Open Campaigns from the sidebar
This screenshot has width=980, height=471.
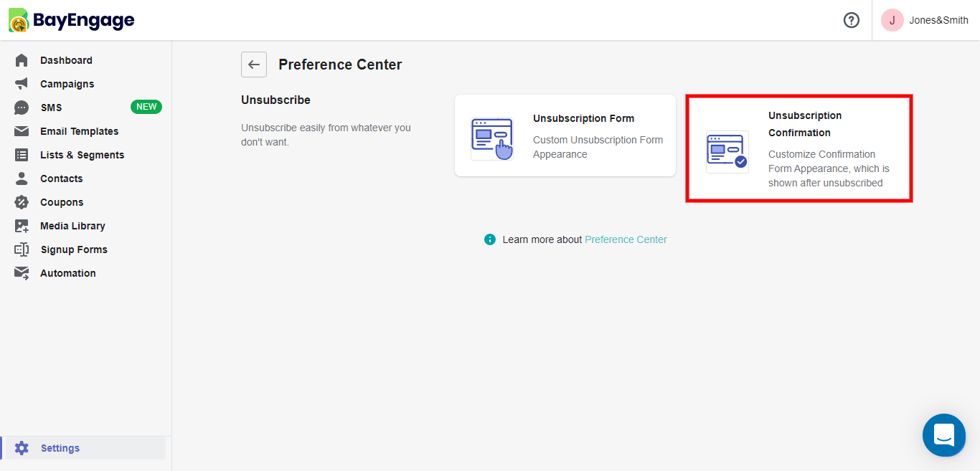[67, 84]
